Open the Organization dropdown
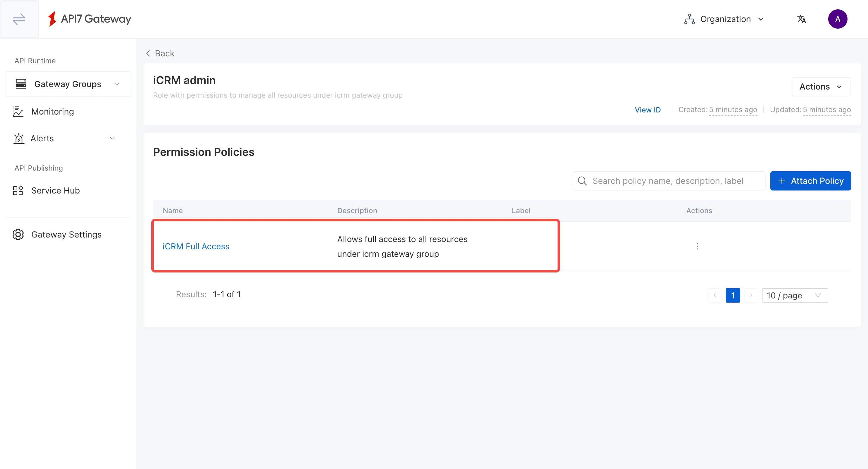This screenshot has width=868, height=469. point(724,19)
